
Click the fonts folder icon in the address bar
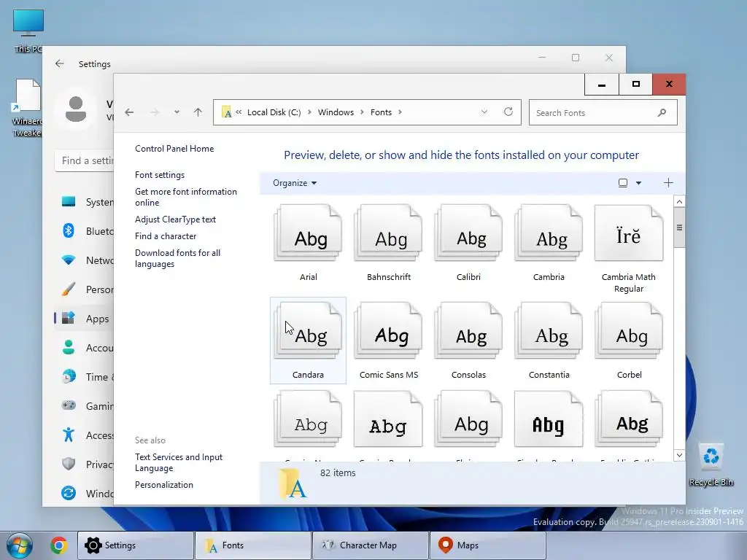tap(227, 112)
